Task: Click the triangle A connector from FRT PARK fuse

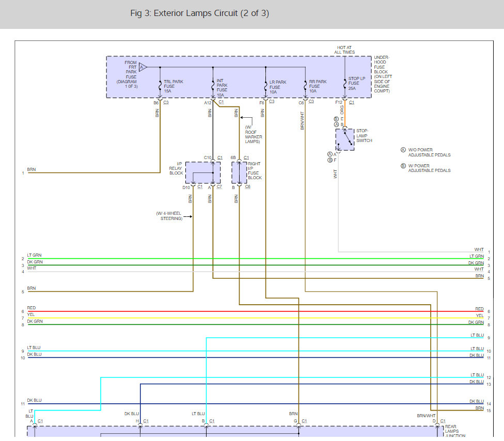Action: pyautogui.click(x=143, y=67)
